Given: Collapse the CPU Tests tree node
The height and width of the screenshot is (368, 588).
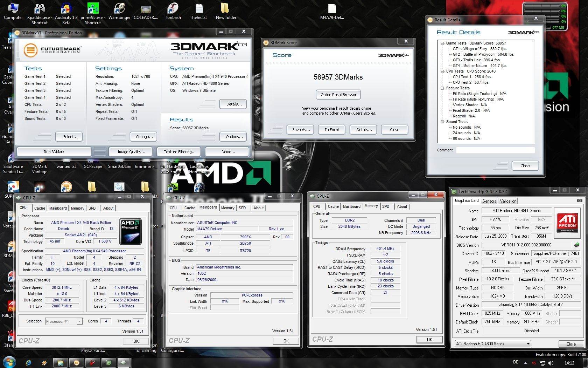Looking at the screenshot, I should 442,71.
